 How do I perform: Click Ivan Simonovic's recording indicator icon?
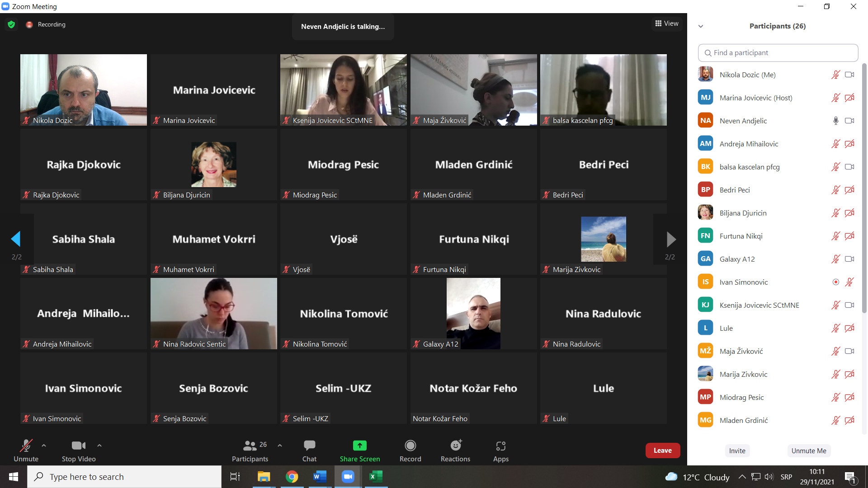[836, 282]
